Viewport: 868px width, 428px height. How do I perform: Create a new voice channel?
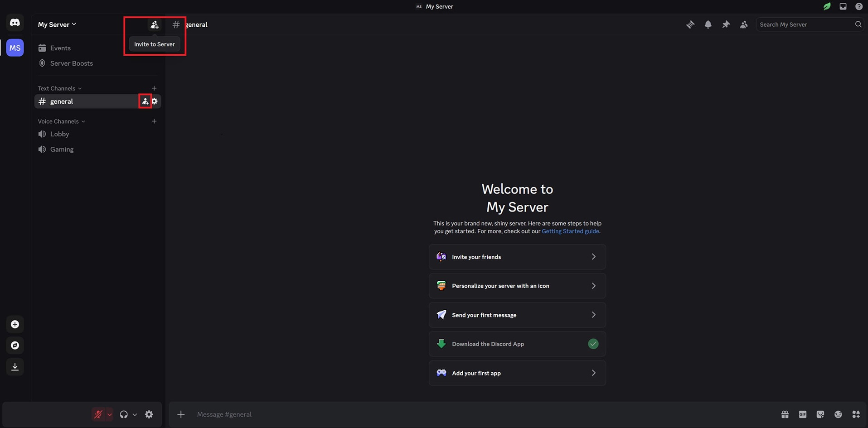click(154, 121)
